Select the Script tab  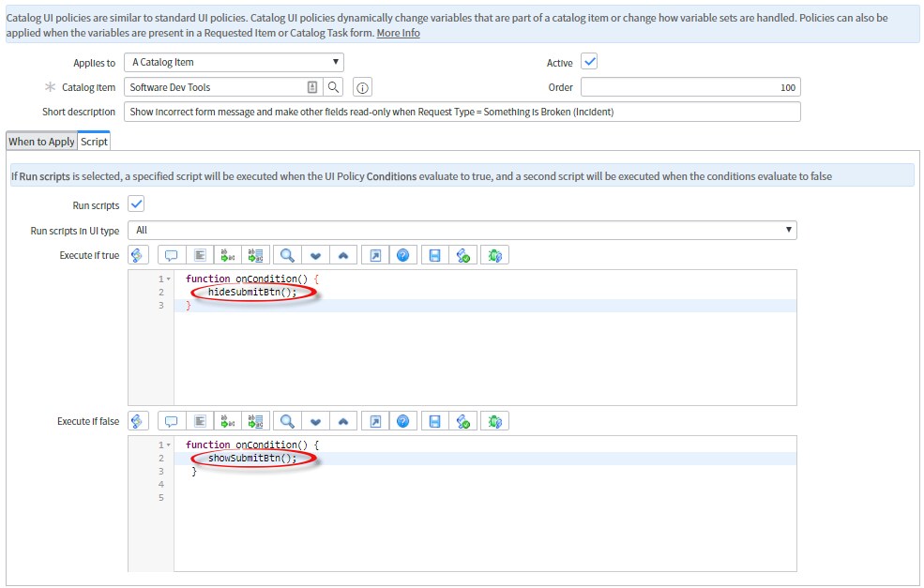pos(94,142)
